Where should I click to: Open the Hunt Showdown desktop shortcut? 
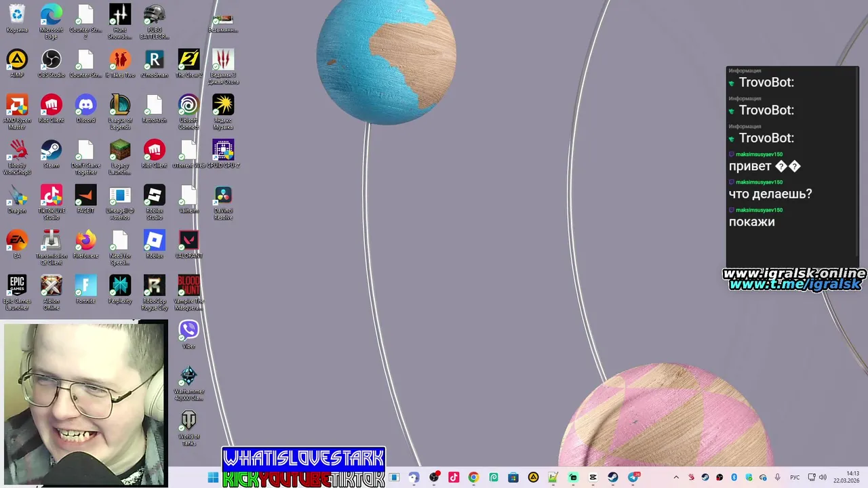tap(120, 22)
